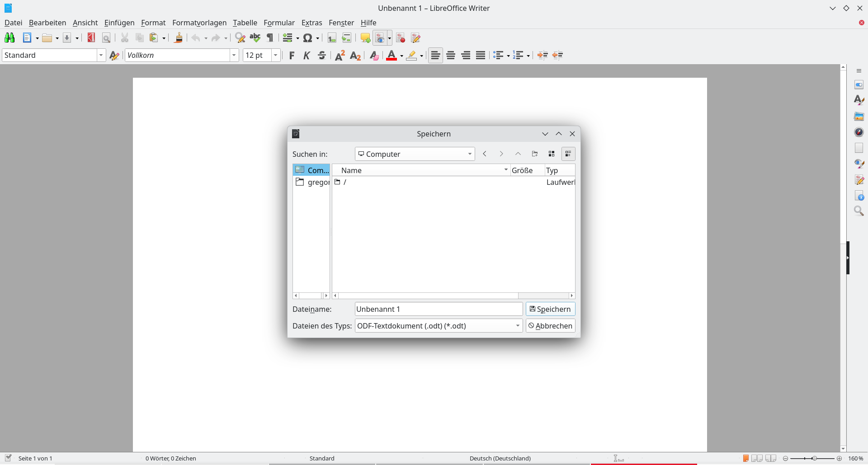Clear direct formatting eraser icon
This screenshot has height=465, width=868.
pos(374,55)
